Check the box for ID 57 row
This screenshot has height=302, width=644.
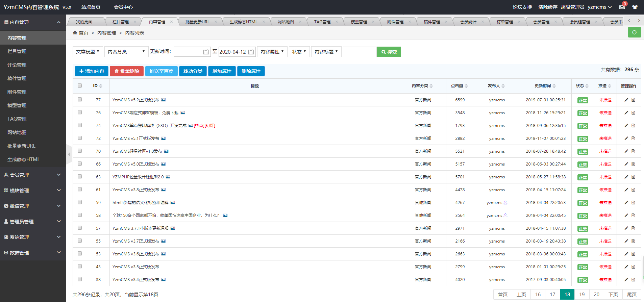coord(80,228)
